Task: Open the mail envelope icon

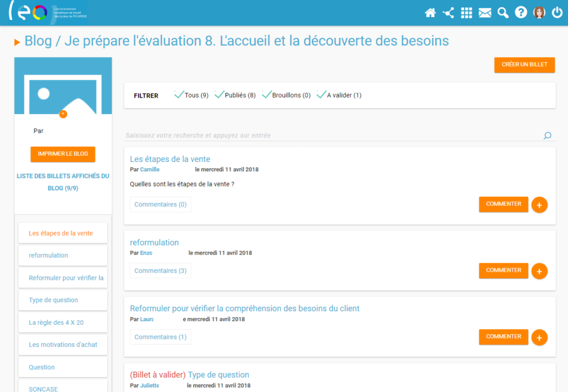Action: tap(485, 13)
